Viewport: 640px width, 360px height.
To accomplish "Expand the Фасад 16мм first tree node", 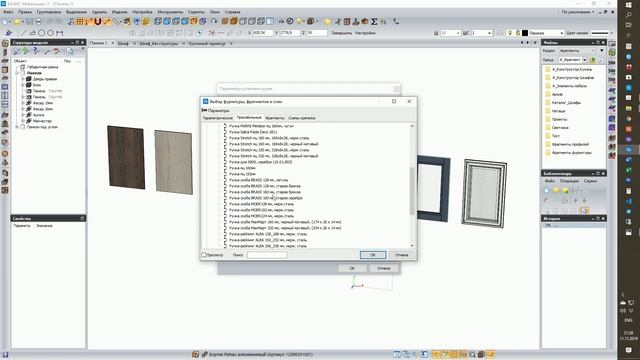I will (x=23, y=103).
